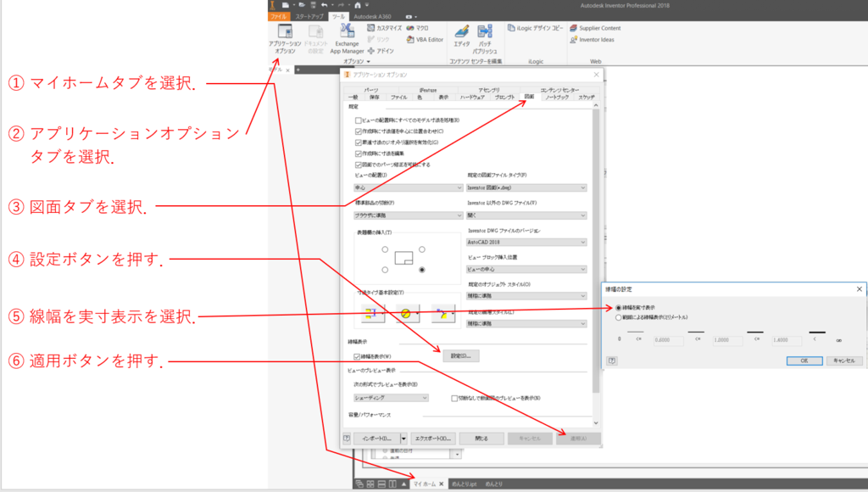Viewport: 868px width, 492px height.
Task: Click the cascade windows icon in bottom bar
Action: (x=359, y=484)
